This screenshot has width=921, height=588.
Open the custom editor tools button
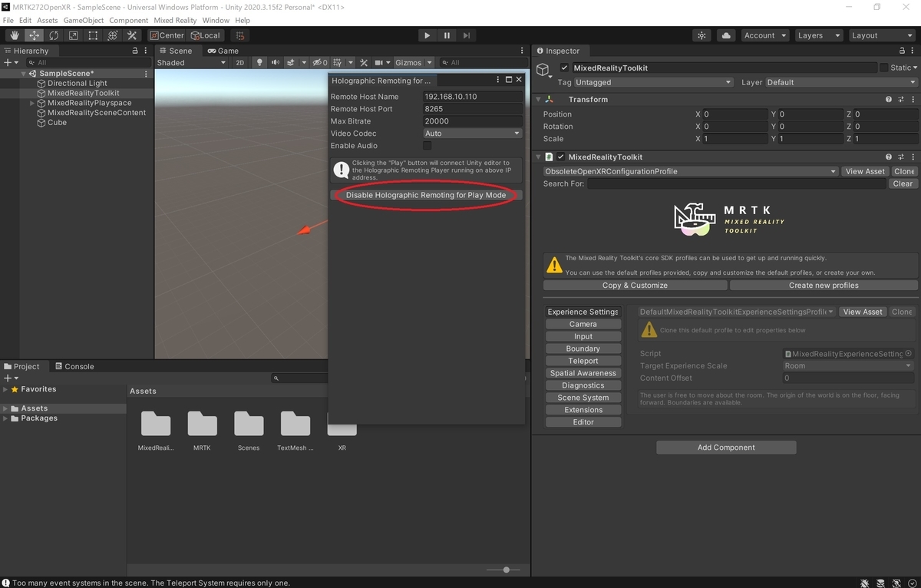tap(132, 35)
